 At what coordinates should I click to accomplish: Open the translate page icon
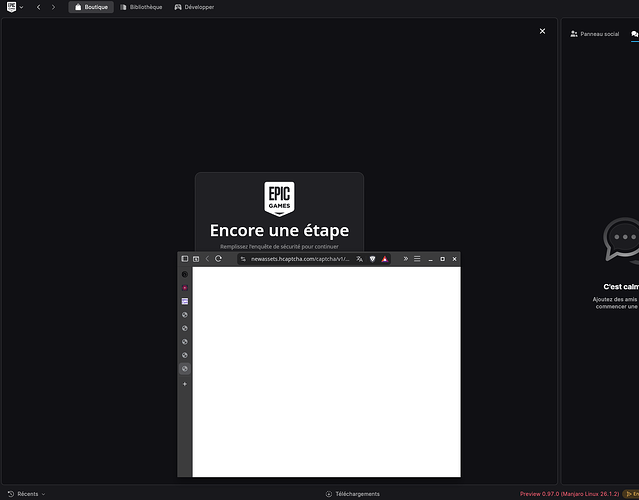[359, 259]
